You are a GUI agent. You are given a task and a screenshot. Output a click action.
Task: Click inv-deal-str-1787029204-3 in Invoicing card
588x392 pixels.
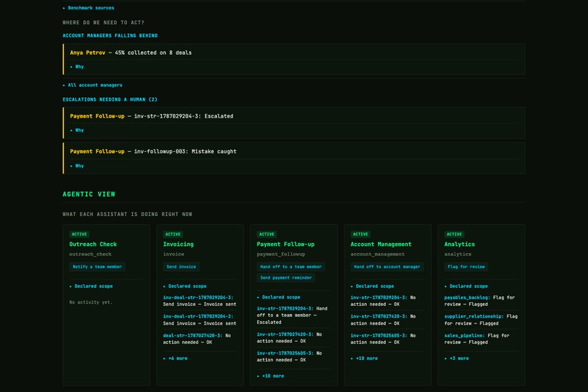point(198,298)
